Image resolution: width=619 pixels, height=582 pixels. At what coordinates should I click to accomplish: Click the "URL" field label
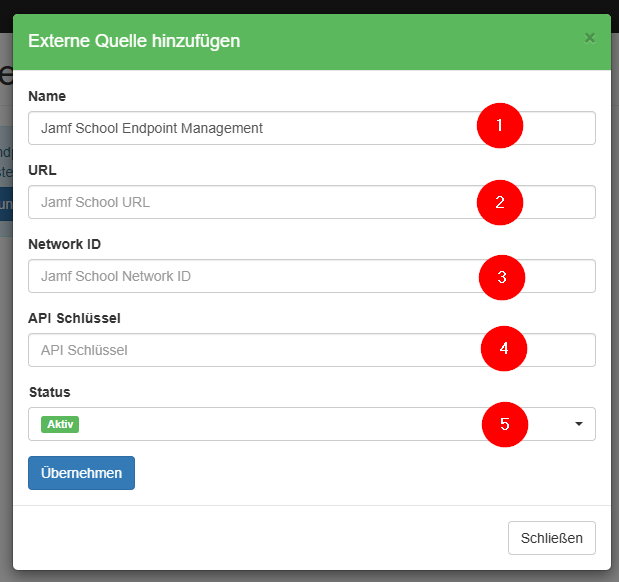(x=42, y=170)
